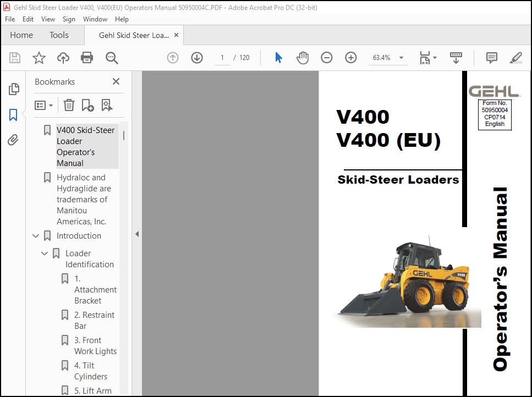Go to the previous page
The height and width of the screenshot is (397, 532).
click(x=173, y=58)
